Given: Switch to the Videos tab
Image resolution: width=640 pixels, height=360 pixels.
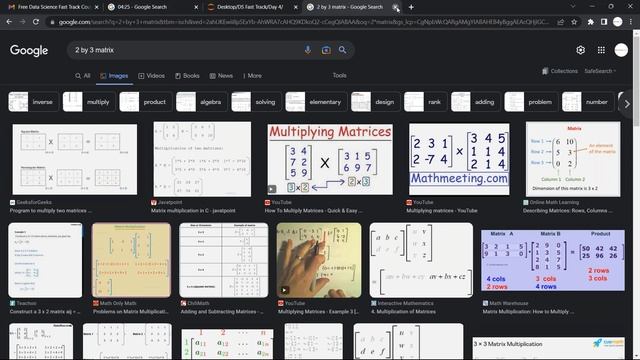Looking at the screenshot, I should [x=151, y=76].
